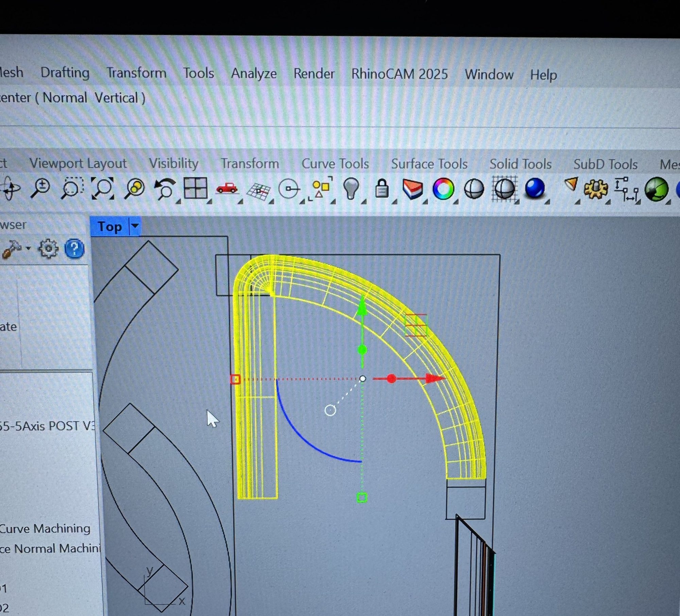680x616 pixels.
Task: Switch to the Solid Tools tab
Action: (x=521, y=164)
